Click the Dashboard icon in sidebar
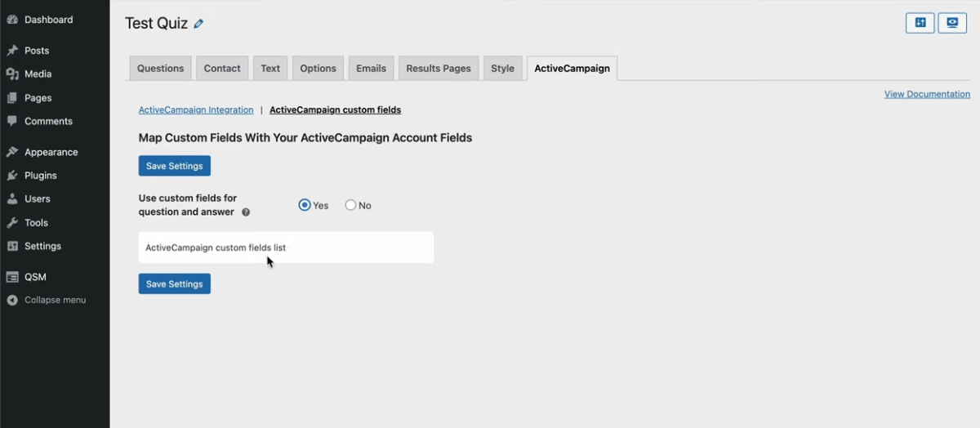The image size is (980, 428). [12, 20]
